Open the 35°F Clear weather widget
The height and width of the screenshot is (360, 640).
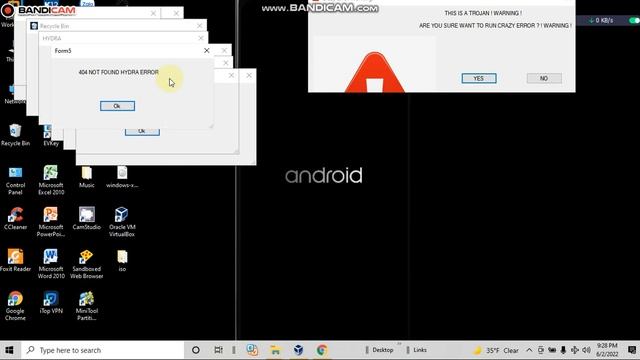(496, 350)
